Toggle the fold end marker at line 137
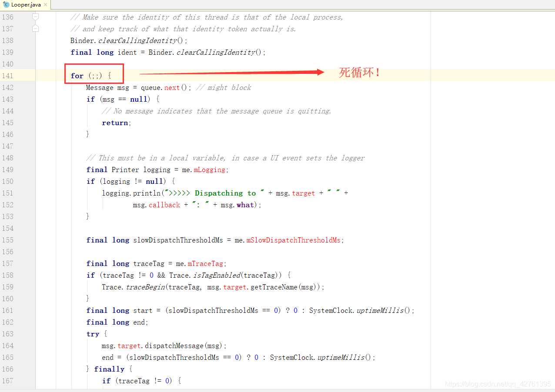The image size is (555, 392). [36, 29]
